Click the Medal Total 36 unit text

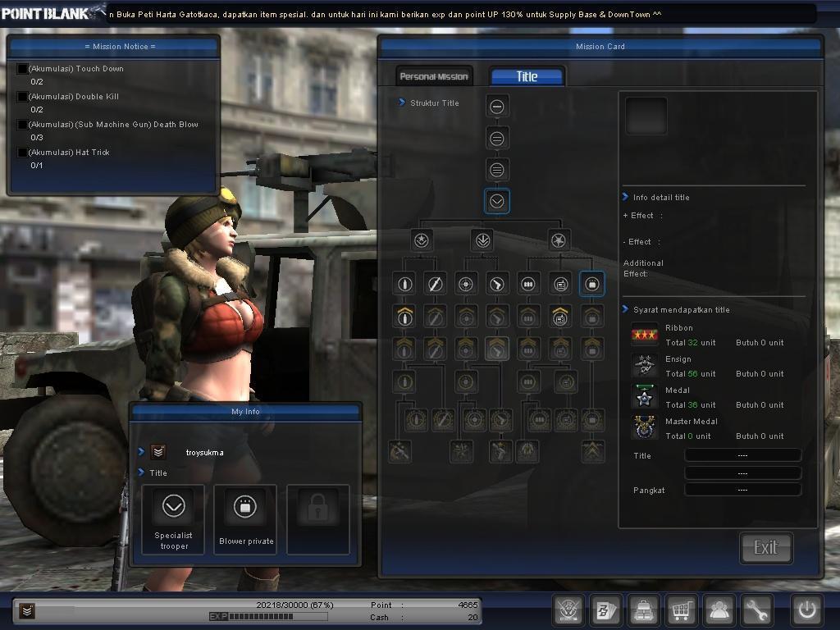pos(690,405)
